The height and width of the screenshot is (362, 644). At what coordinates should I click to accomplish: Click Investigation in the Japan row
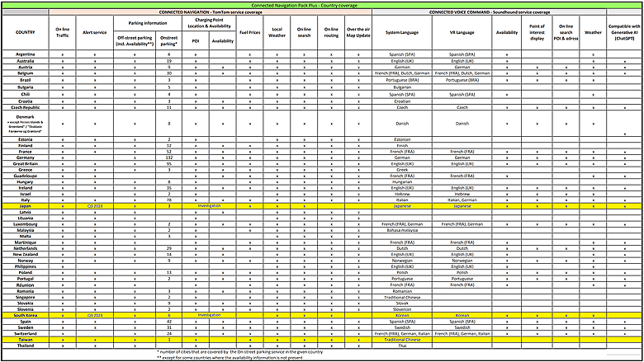click(209, 206)
